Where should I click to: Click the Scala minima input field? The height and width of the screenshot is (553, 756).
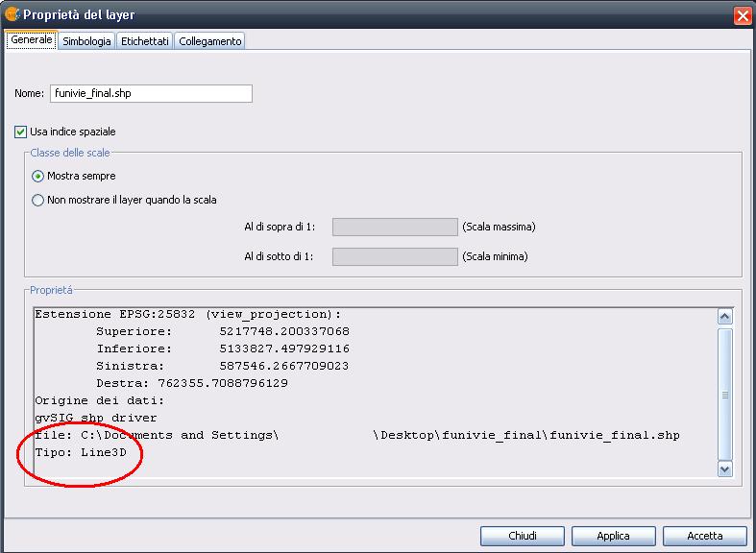395,256
